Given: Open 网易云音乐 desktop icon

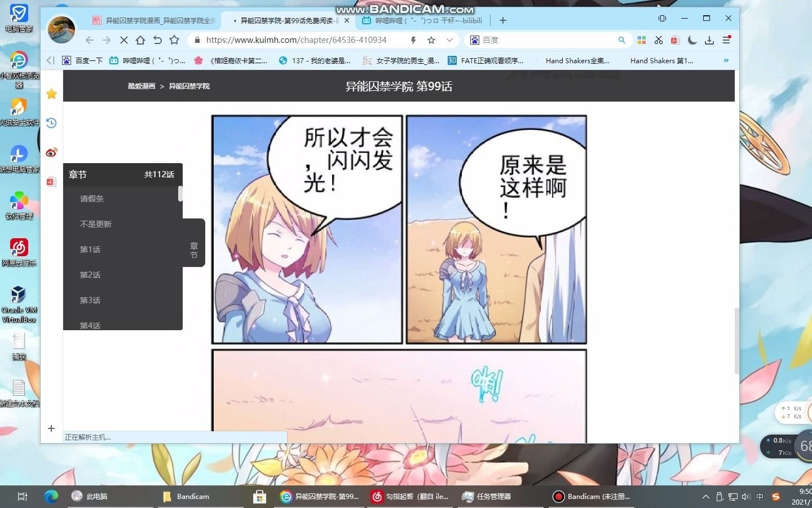Looking at the screenshot, I should point(19,252).
